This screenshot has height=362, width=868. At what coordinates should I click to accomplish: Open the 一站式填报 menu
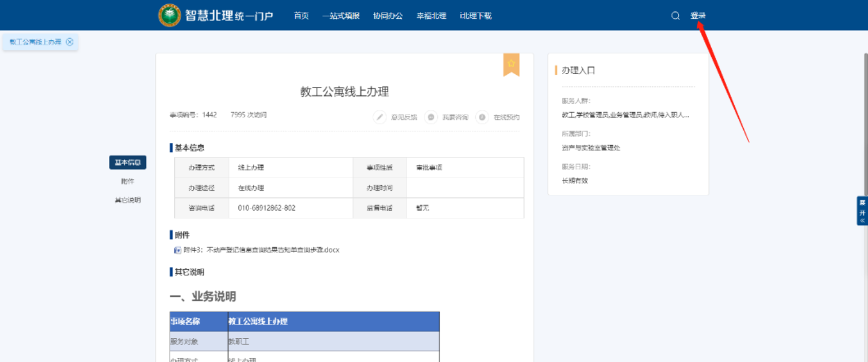click(341, 16)
